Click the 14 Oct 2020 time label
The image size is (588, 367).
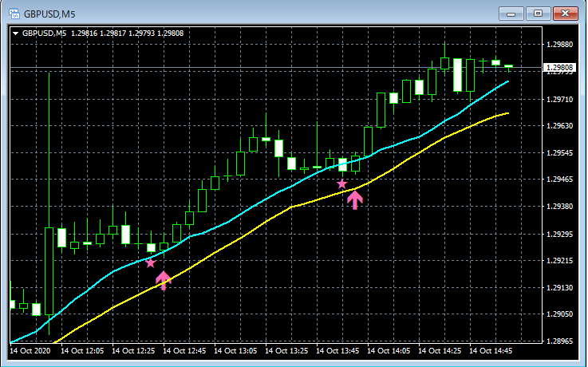point(30,351)
